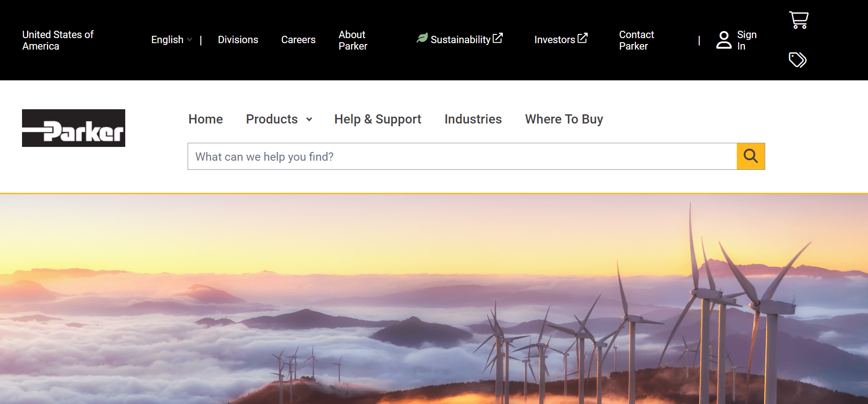Open the Home menu item

click(x=206, y=119)
